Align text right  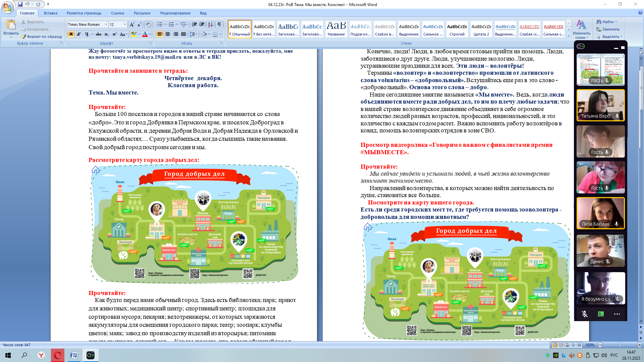(175, 34)
